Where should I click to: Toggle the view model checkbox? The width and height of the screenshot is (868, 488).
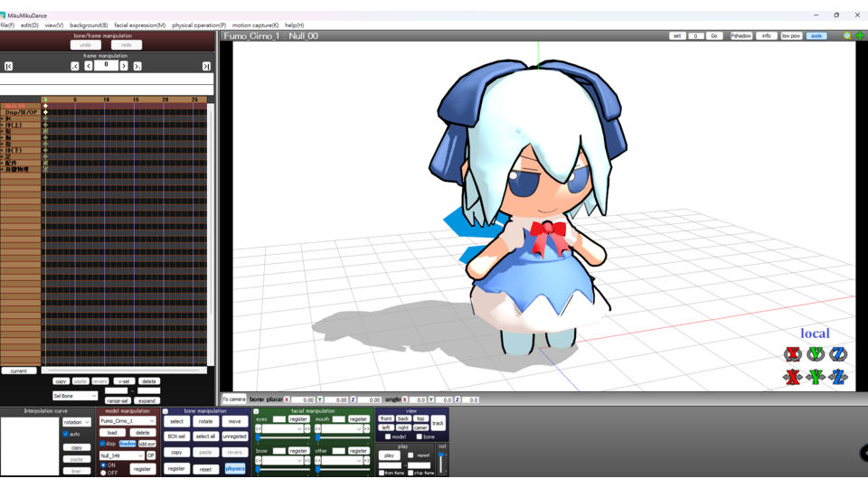click(388, 437)
